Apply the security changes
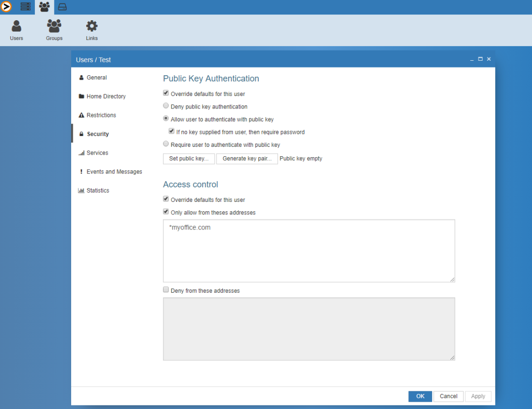 (477, 396)
